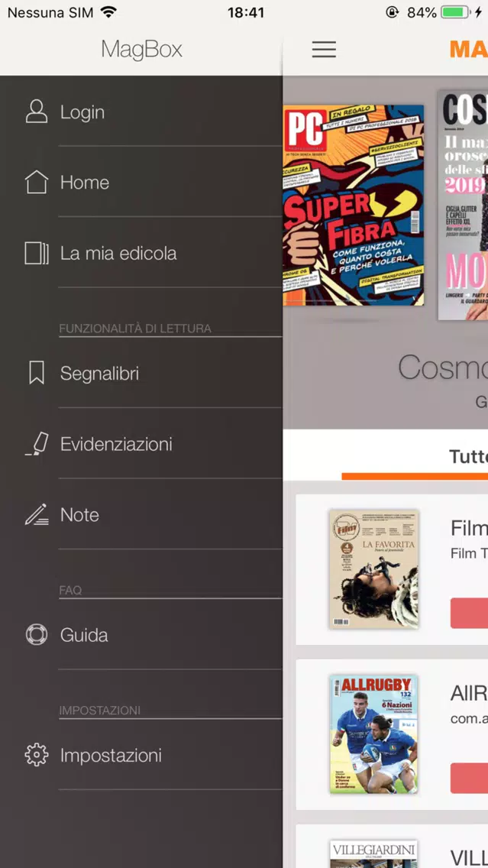Open the Cosmopolitan magazine cover
The height and width of the screenshot is (868, 488).
(x=463, y=205)
